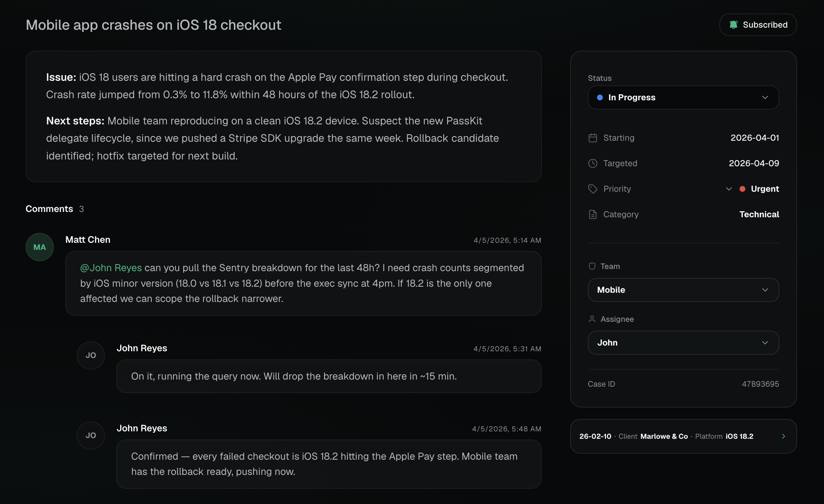Click the document icon beside Category
The height and width of the screenshot is (504, 824).
[x=592, y=214]
